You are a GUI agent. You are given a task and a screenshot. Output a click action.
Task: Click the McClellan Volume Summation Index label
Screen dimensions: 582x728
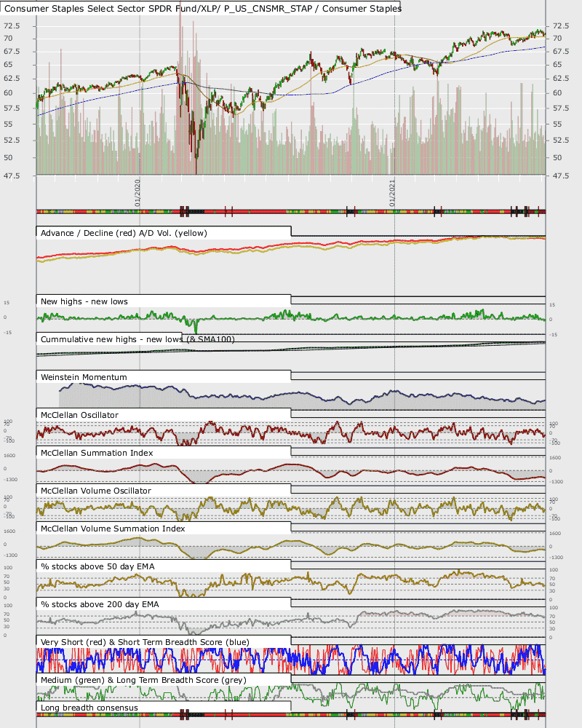[x=113, y=529]
